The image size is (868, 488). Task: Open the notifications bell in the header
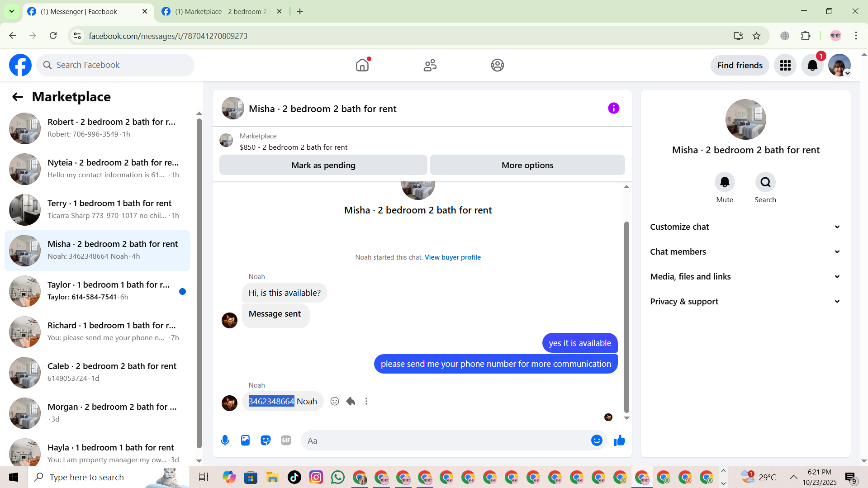pyautogui.click(x=812, y=66)
